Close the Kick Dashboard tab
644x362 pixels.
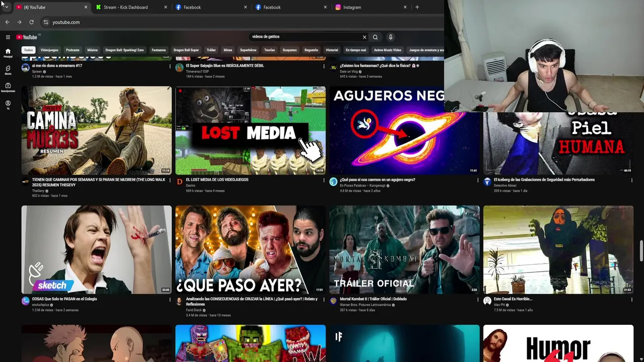pos(166,7)
